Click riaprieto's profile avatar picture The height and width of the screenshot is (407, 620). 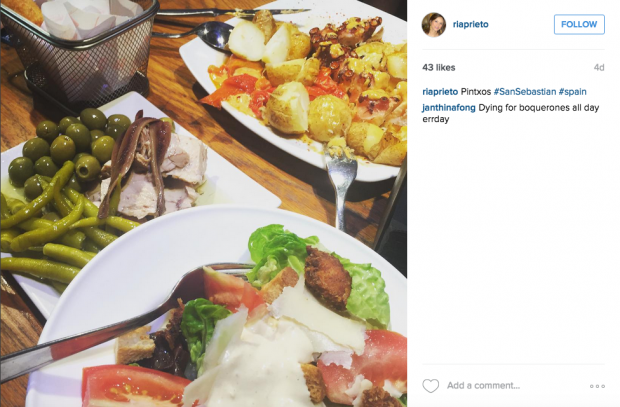click(434, 25)
